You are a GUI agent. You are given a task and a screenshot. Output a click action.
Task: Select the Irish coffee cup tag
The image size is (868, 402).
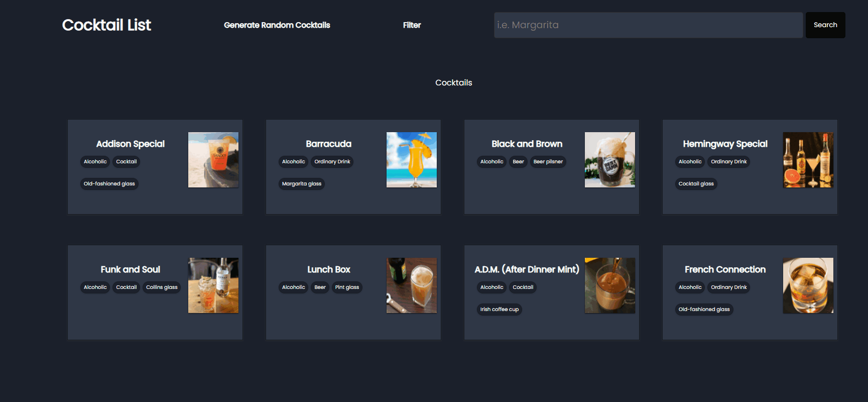[500, 310]
